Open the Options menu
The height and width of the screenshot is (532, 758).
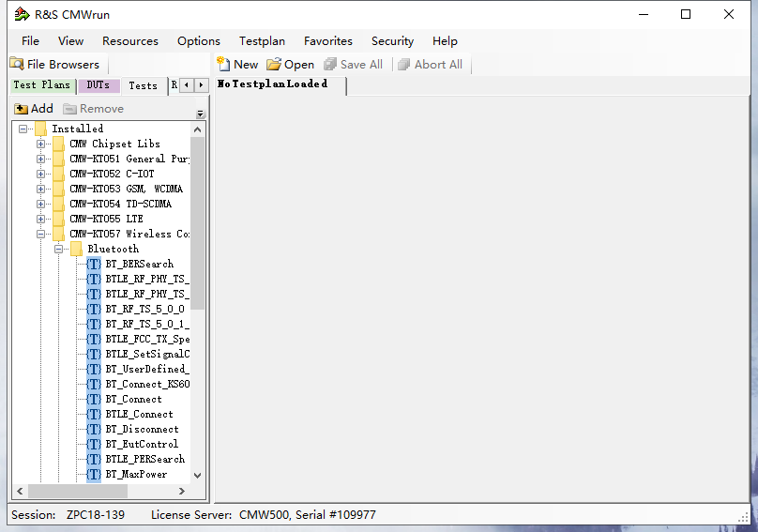(199, 41)
